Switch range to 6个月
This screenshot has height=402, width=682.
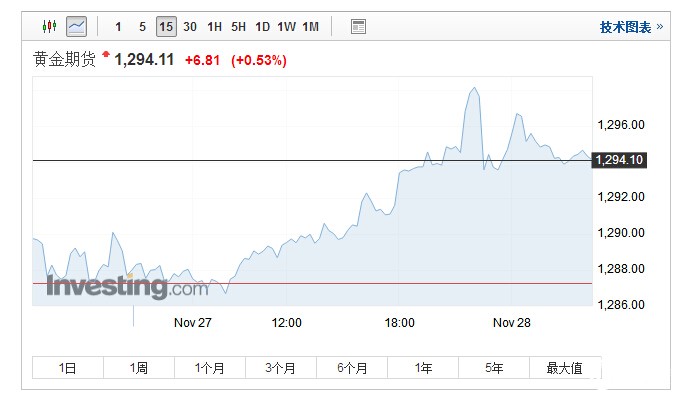click(352, 368)
